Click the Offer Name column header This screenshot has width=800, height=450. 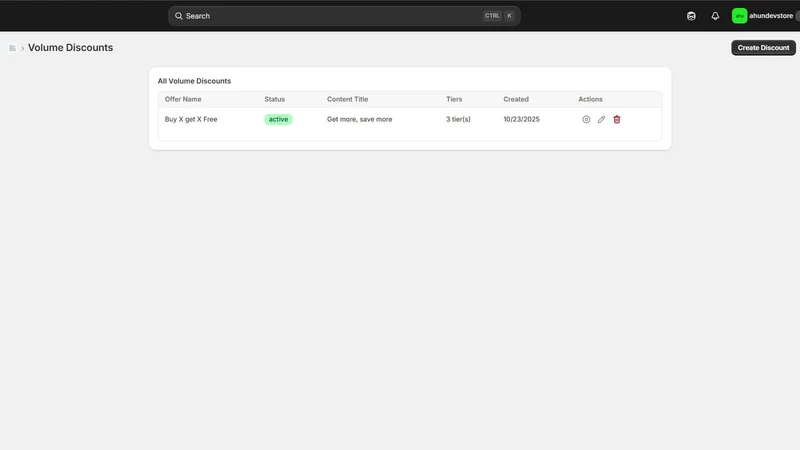coord(183,99)
